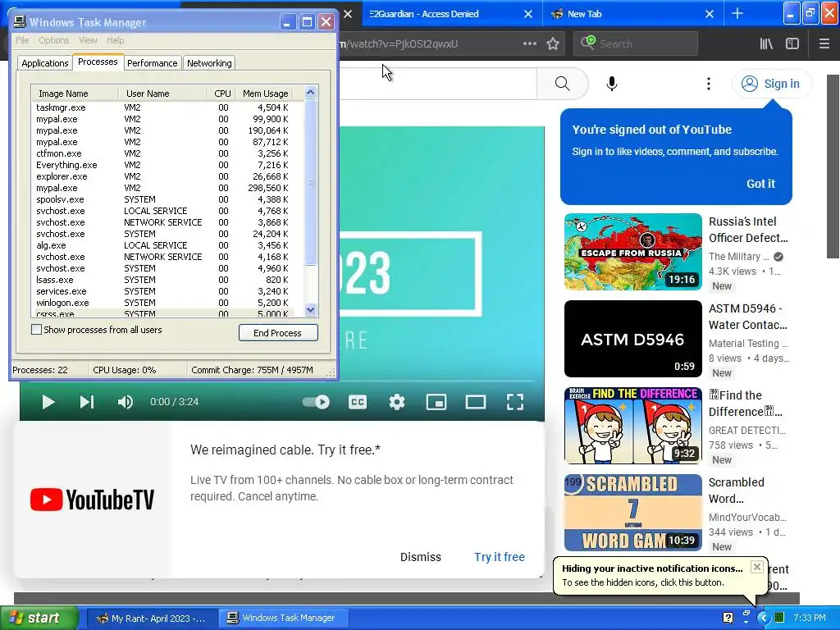
Task: Switch to the E2Guardian Access Denied tab
Action: [424, 14]
